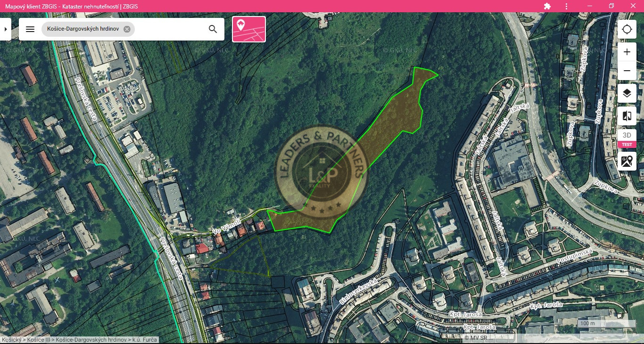
Task: Activate the map compare swipe tool
Action: tap(627, 116)
